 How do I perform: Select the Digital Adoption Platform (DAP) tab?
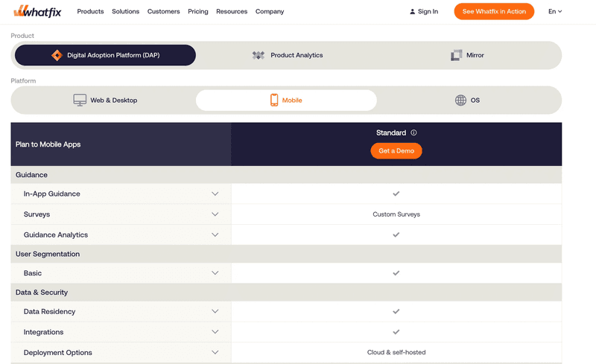click(x=105, y=55)
